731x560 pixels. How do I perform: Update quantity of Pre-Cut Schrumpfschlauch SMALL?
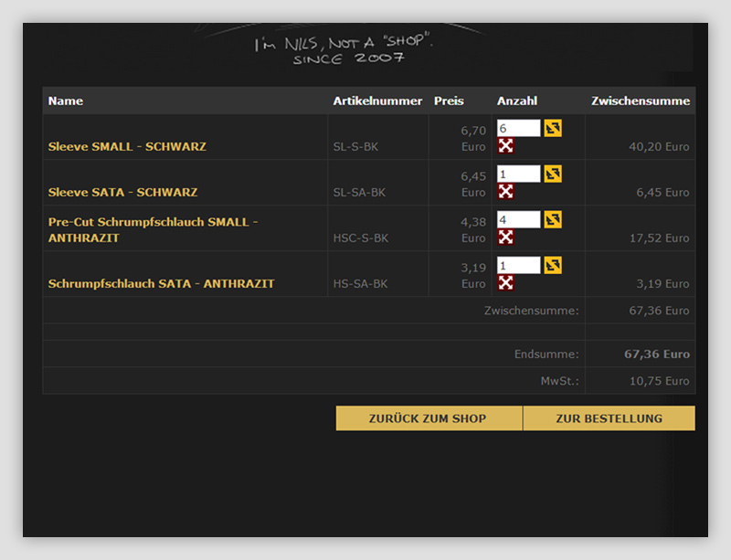[553, 219]
